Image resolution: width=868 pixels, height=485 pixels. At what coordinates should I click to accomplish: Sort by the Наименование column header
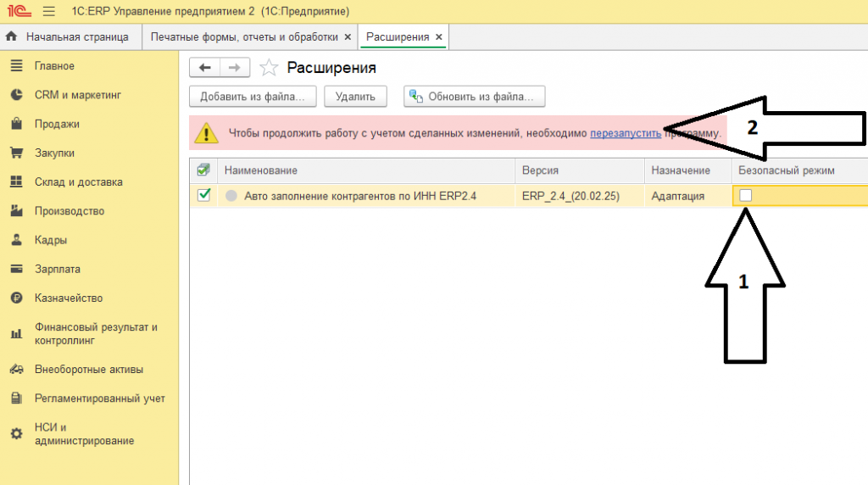(x=366, y=170)
